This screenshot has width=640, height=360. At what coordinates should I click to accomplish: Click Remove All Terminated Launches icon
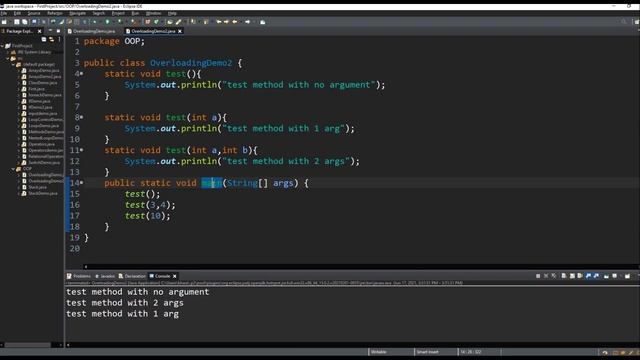tap(553, 276)
